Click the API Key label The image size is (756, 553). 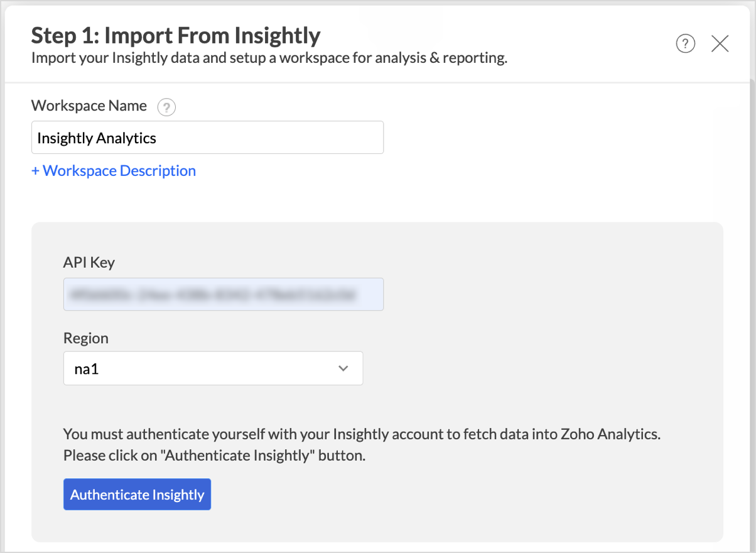(x=89, y=262)
